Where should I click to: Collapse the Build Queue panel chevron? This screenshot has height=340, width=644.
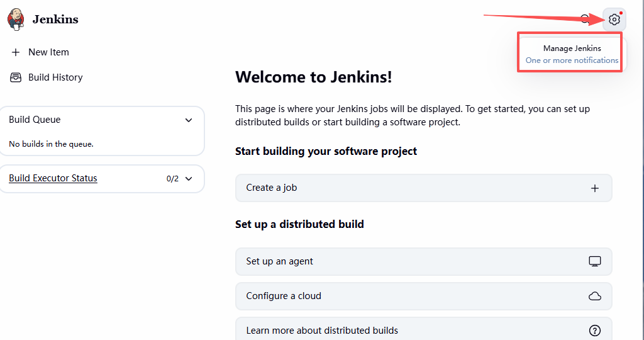pyautogui.click(x=189, y=120)
